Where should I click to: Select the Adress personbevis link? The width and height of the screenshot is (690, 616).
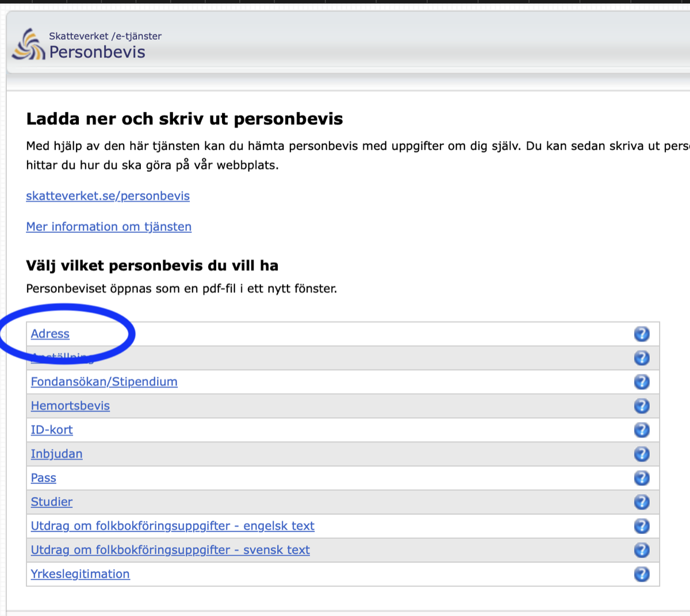click(50, 334)
